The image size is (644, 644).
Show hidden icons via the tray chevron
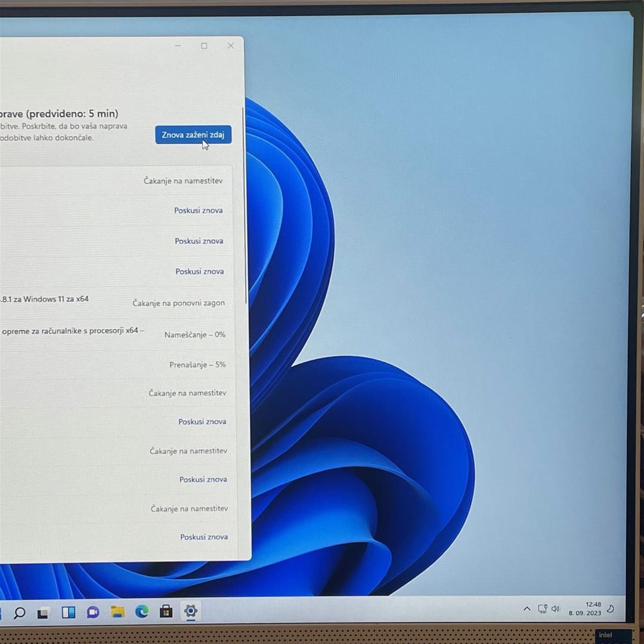pos(527,609)
